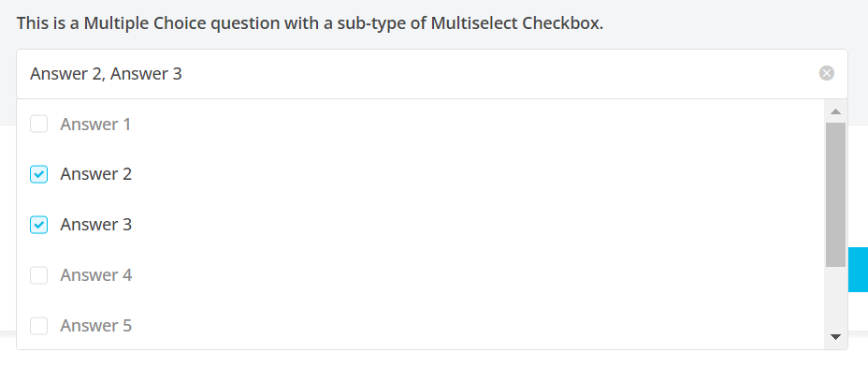Pick the "Answer 4" option label
This screenshot has height=383, width=868.
95,275
